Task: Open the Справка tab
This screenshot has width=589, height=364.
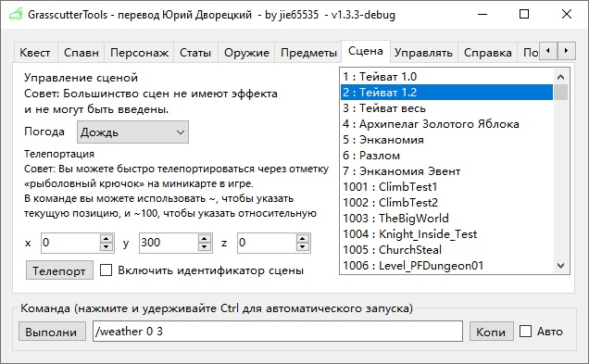Action: (487, 52)
